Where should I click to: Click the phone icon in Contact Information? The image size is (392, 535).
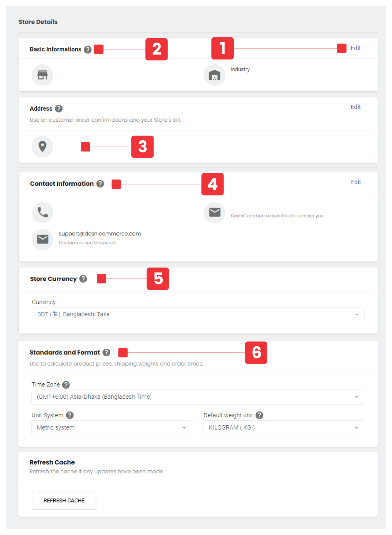pos(43,212)
